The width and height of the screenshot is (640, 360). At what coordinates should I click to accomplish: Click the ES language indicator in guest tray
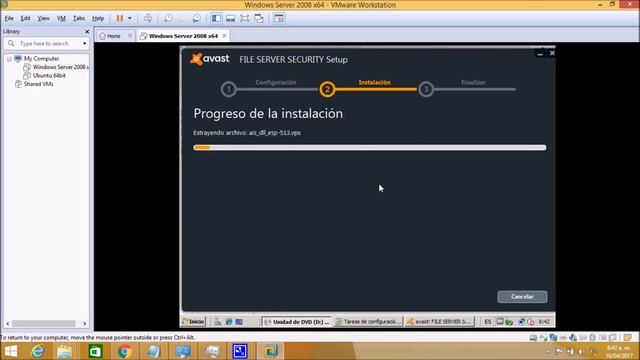(x=488, y=322)
